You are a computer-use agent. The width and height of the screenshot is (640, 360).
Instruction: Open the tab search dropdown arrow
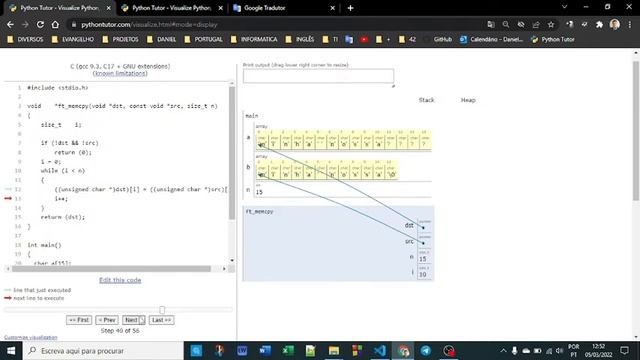564,7
